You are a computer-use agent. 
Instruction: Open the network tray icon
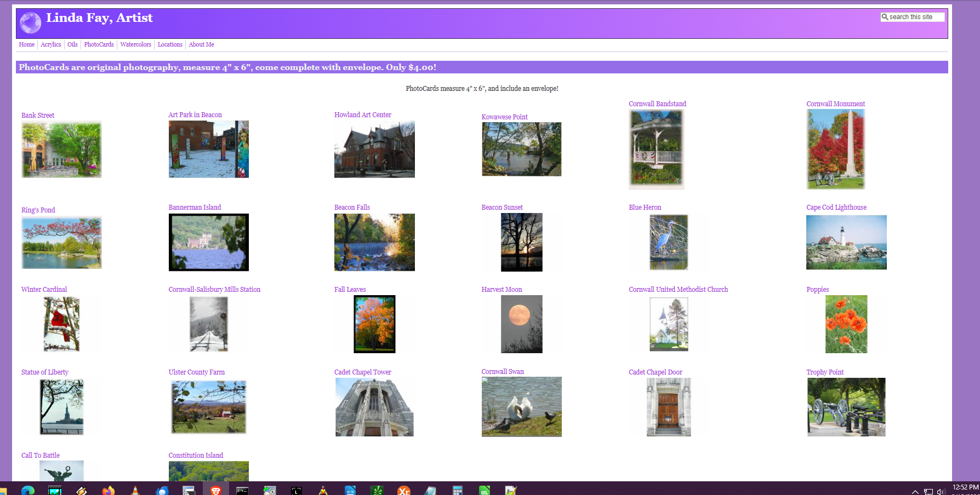tap(928, 491)
